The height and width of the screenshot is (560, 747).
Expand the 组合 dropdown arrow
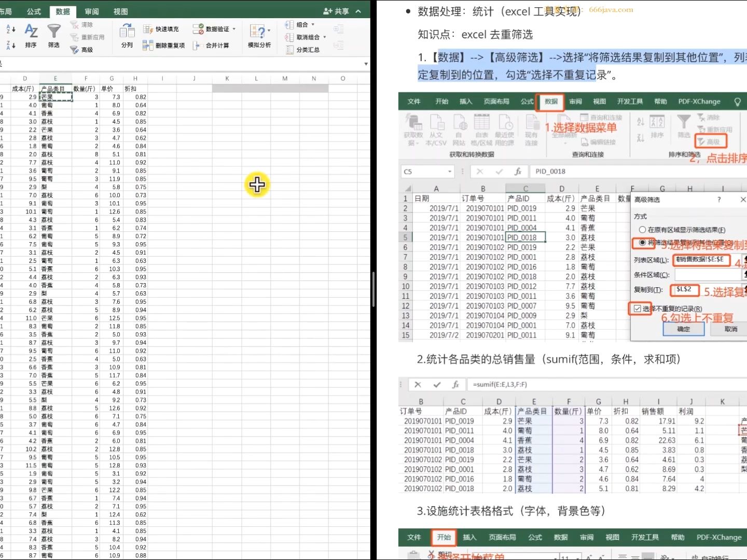coord(313,24)
